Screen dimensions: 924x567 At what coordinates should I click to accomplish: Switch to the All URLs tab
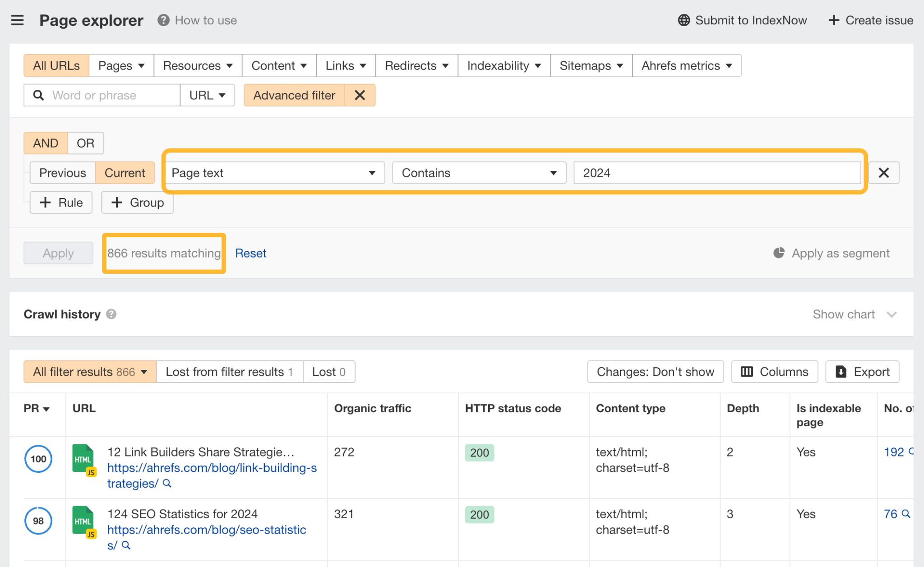[55, 65]
